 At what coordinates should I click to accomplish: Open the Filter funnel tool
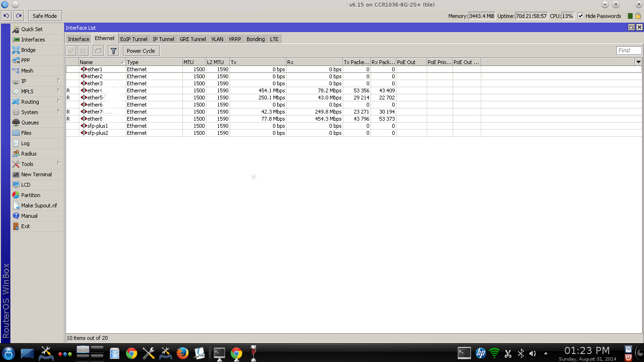coord(114,51)
